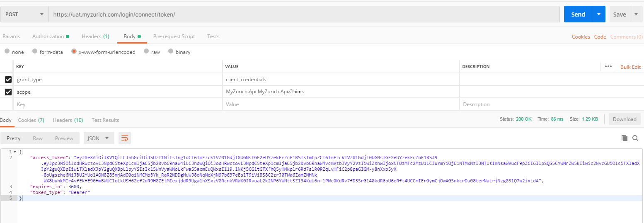
Task: Open search in response body
Action: click(635, 138)
